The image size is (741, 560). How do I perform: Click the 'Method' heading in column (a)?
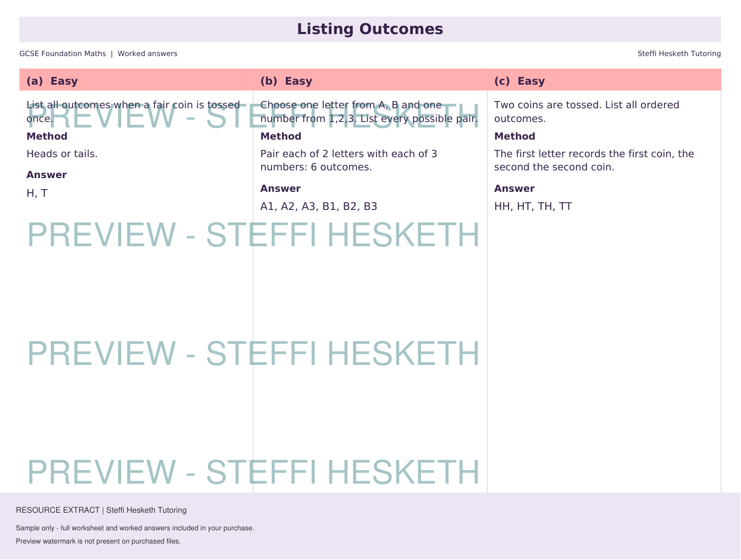[x=47, y=136]
